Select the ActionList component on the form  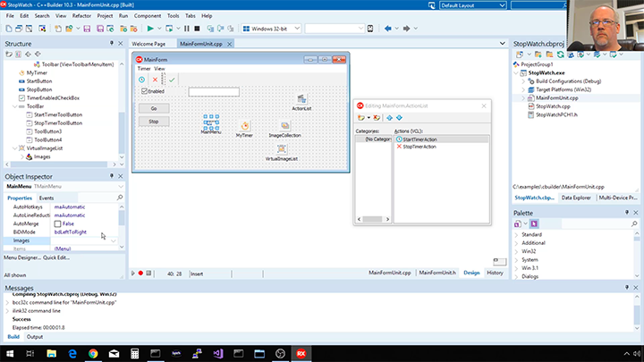tap(301, 99)
